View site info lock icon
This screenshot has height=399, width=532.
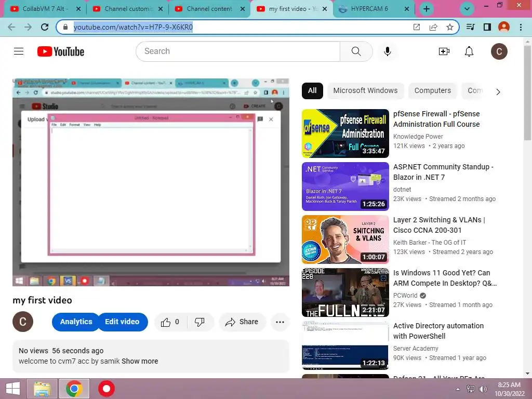[66, 27]
